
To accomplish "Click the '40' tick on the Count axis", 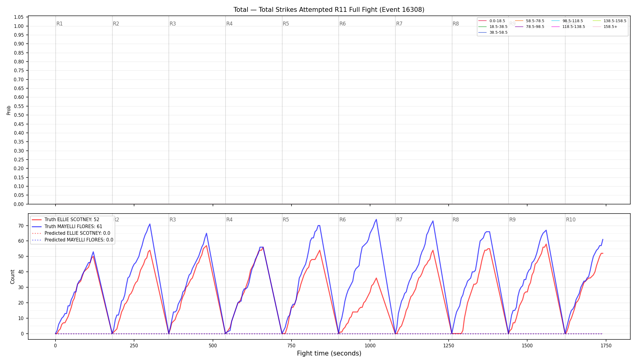I will tap(21, 272).
